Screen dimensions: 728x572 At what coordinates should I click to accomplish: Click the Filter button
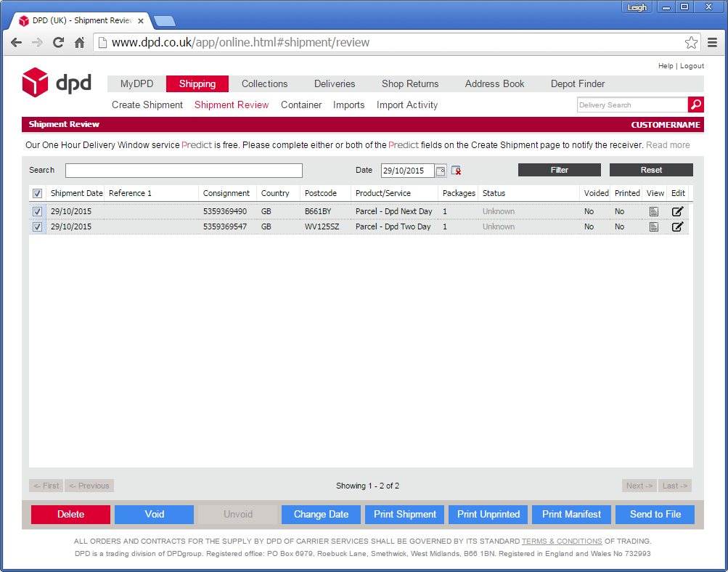(560, 170)
